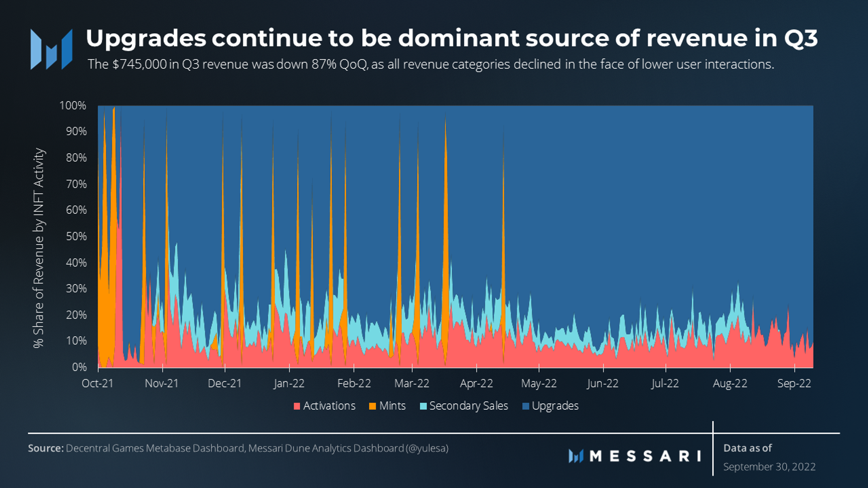Image resolution: width=868 pixels, height=488 pixels.
Task: Click the Activations red legend swatch
Action: click(x=297, y=406)
